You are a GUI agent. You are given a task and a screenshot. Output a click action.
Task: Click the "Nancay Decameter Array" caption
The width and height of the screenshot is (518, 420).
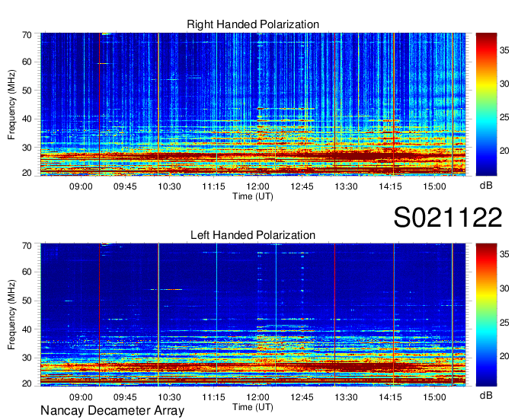pyautogui.click(x=112, y=411)
